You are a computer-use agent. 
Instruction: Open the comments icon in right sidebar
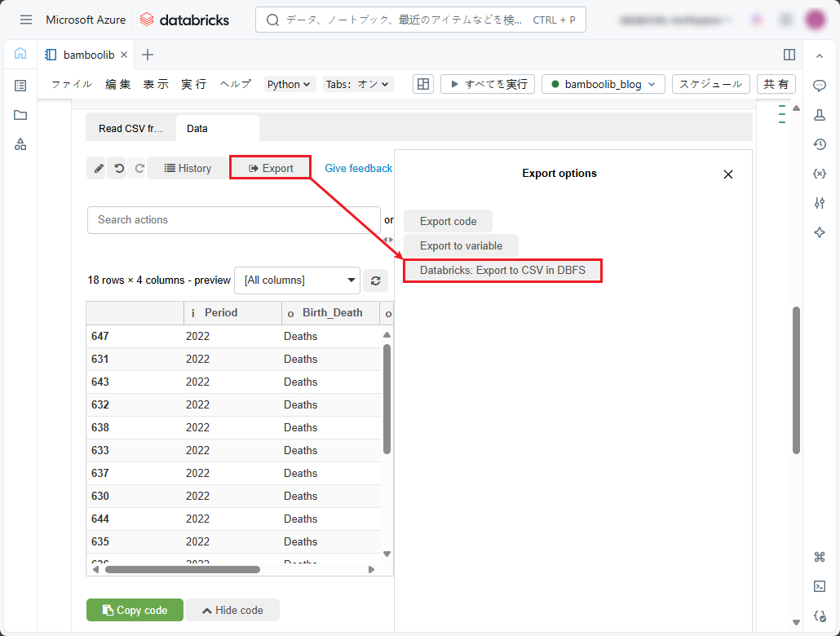point(820,86)
